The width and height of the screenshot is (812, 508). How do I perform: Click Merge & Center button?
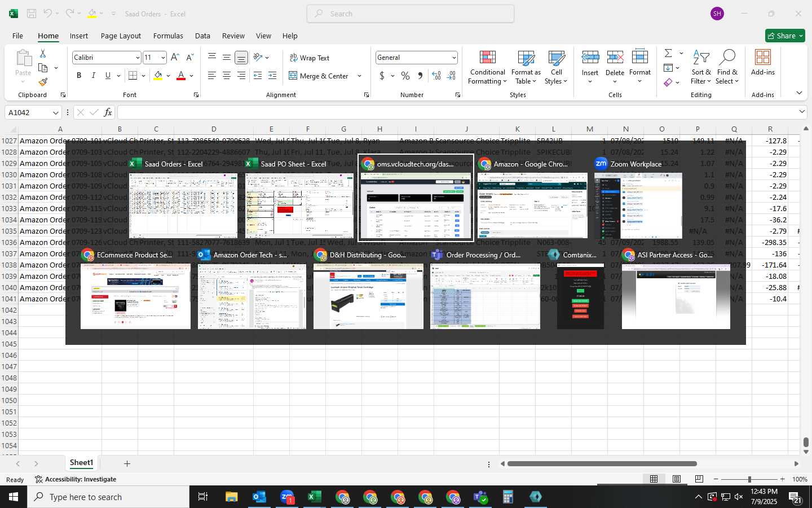click(x=319, y=76)
